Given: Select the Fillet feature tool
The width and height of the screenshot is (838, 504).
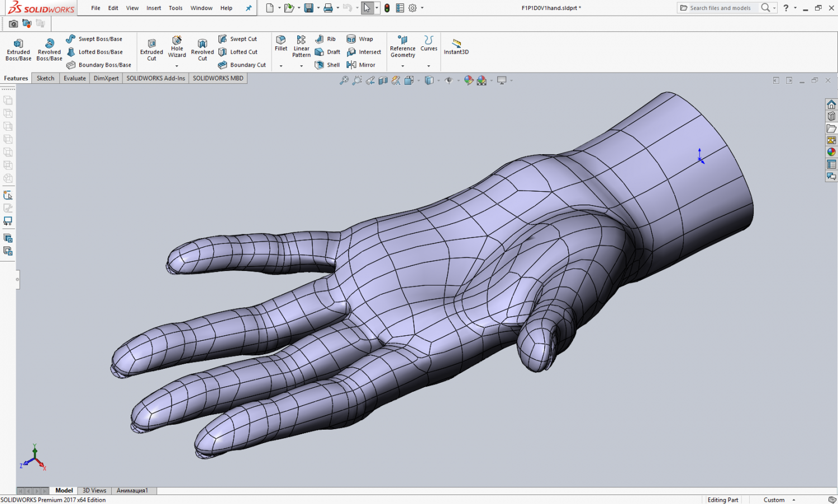Looking at the screenshot, I should tap(280, 45).
